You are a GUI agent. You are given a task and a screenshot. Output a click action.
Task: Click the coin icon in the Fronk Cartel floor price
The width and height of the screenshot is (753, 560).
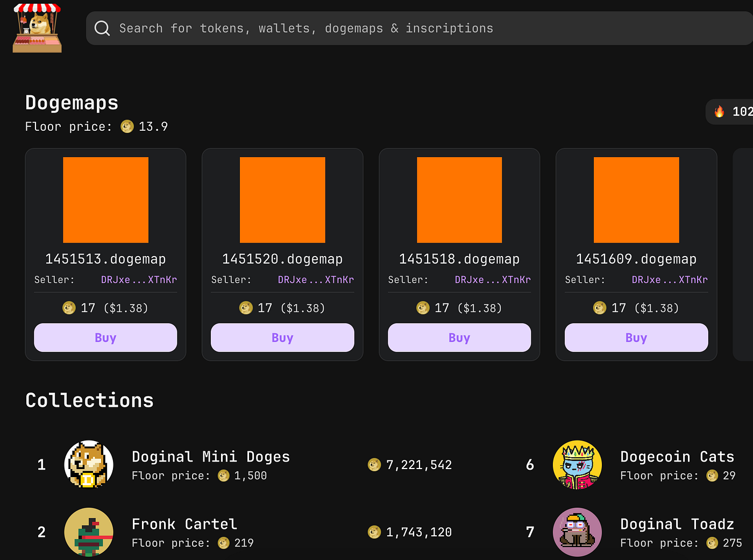click(224, 543)
